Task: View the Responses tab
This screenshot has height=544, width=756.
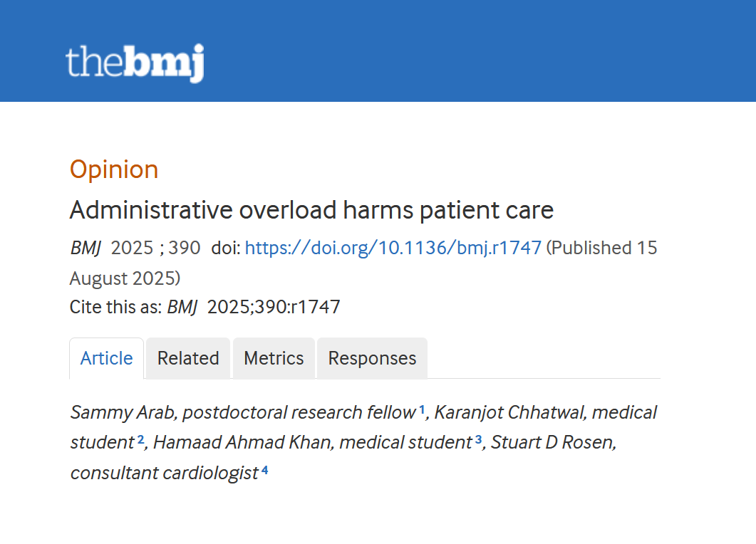Action: [371, 358]
